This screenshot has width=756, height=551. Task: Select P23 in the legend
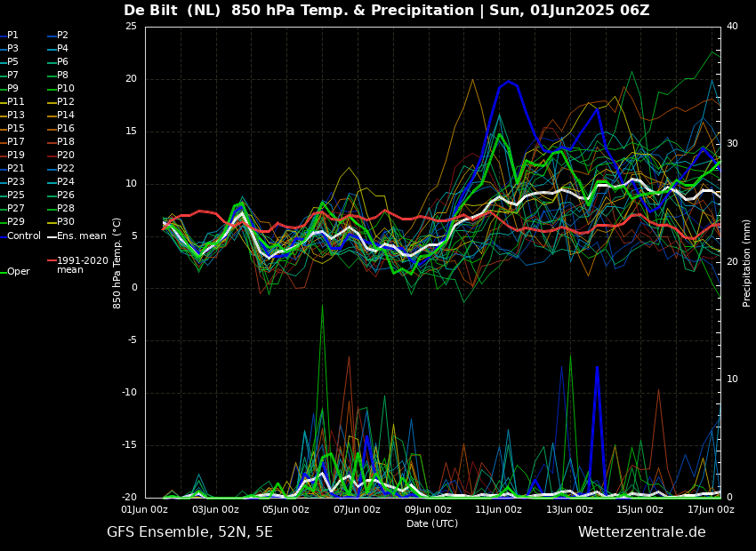click(x=12, y=182)
